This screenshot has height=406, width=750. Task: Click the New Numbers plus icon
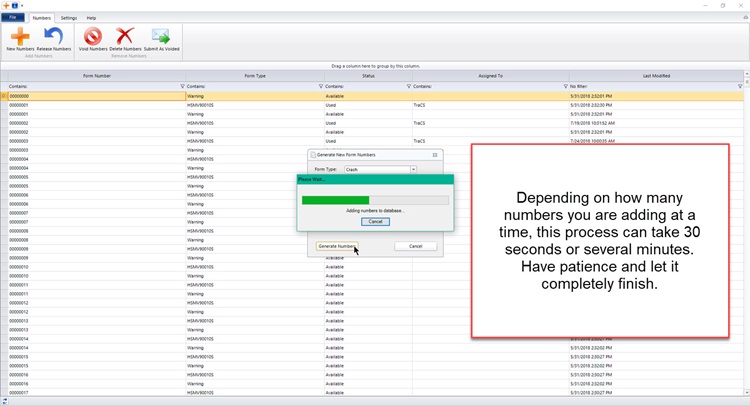20,37
